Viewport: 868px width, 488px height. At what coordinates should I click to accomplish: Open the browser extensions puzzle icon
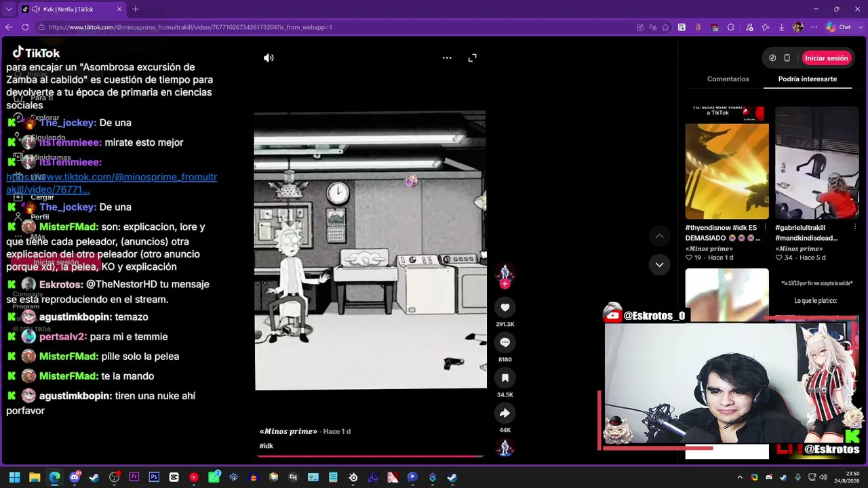(x=731, y=27)
